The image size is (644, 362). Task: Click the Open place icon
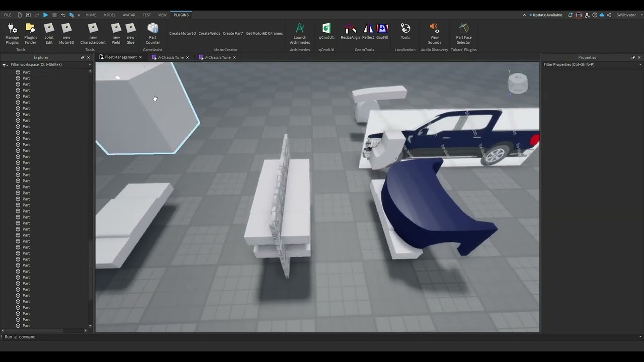click(x=28, y=15)
